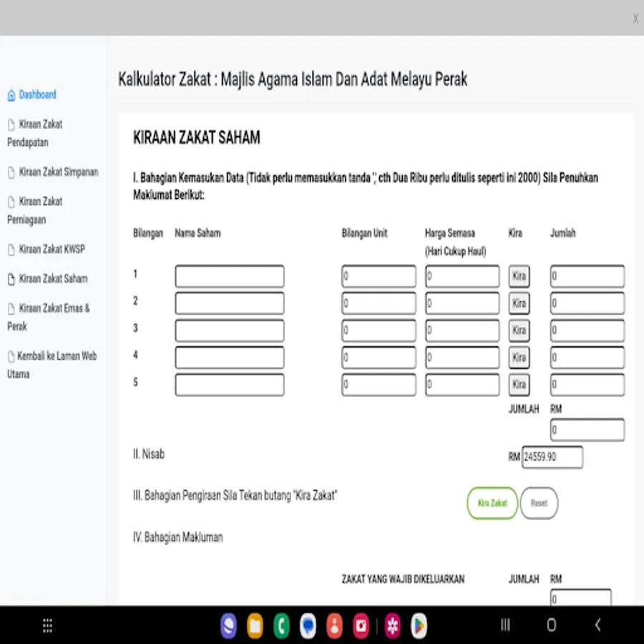Focus Bilangan Unit field in row 3
The image size is (644, 644).
379,330
